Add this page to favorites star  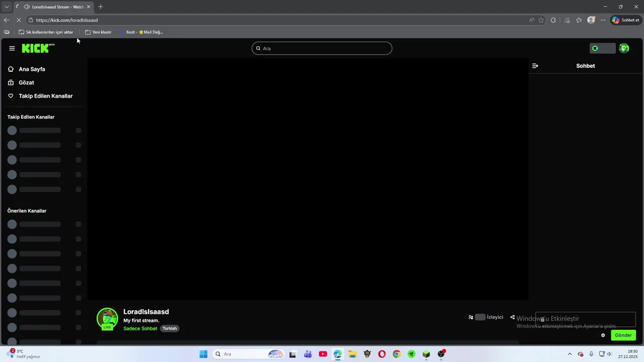(x=541, y=20)
